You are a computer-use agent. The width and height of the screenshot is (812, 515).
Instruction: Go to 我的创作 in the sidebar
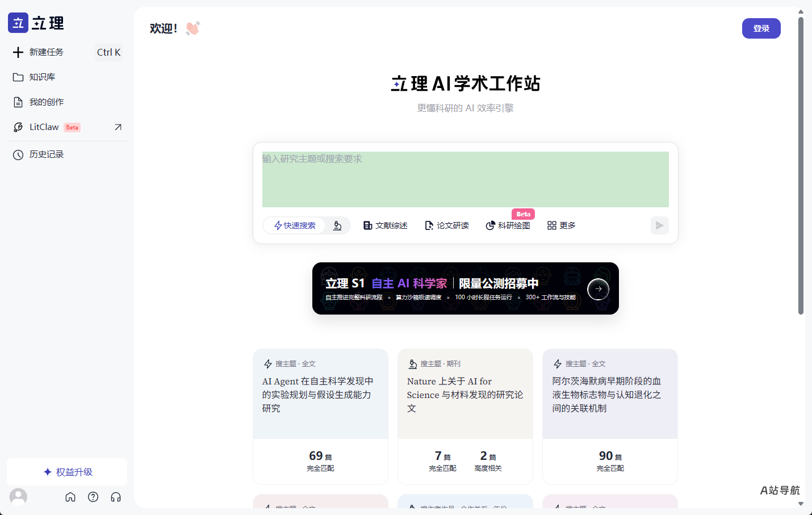(67, 102)
